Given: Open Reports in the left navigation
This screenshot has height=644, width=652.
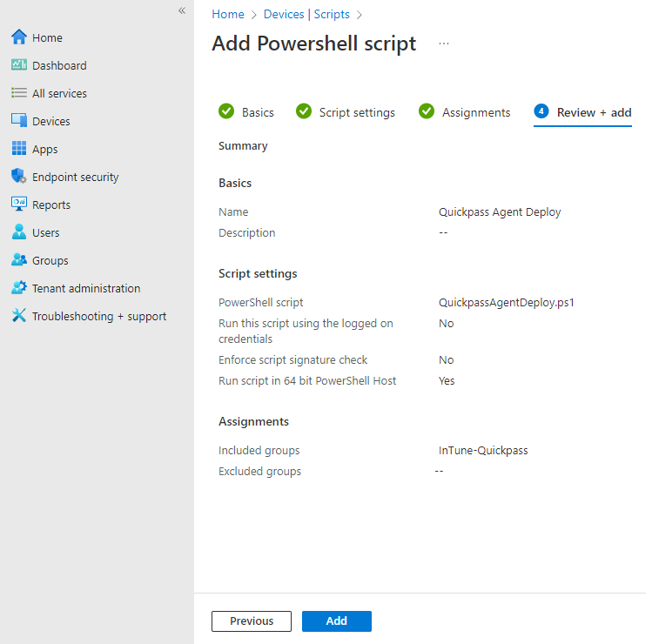Looking at the screenshot, I should 51,205.
